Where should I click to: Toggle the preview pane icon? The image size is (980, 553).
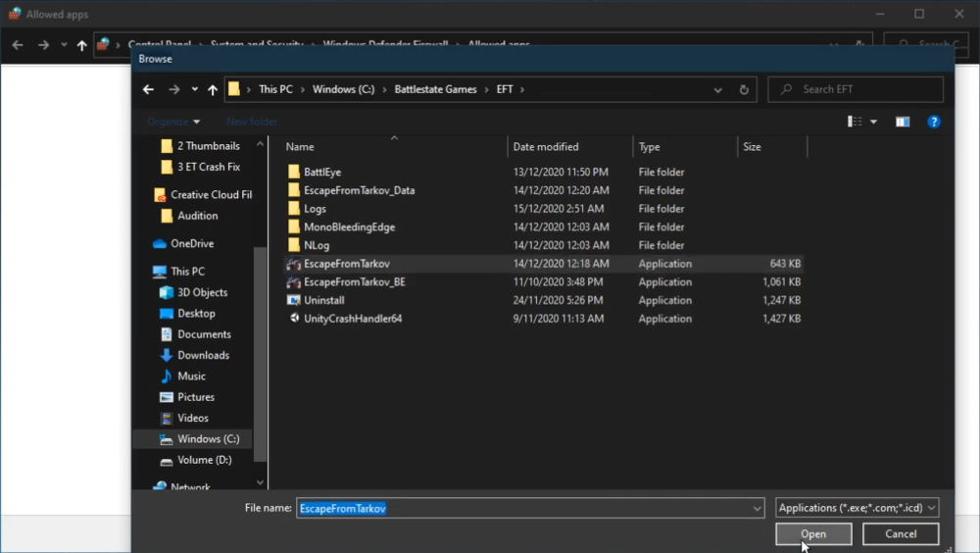point(903,122)
